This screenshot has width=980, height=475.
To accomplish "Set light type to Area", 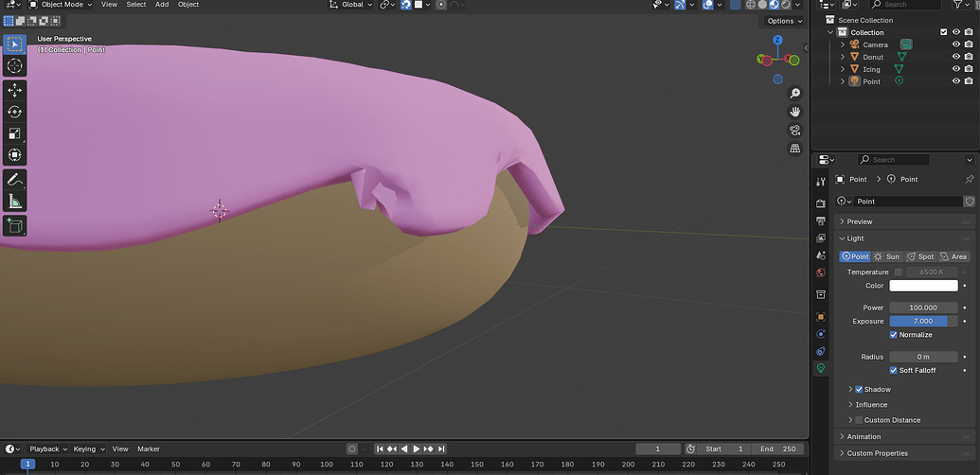I will point(953,256).
